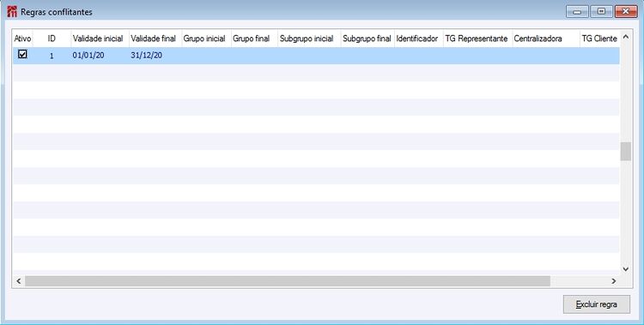
Task: Click the Excluir regra button
Action: click(597, 304)
